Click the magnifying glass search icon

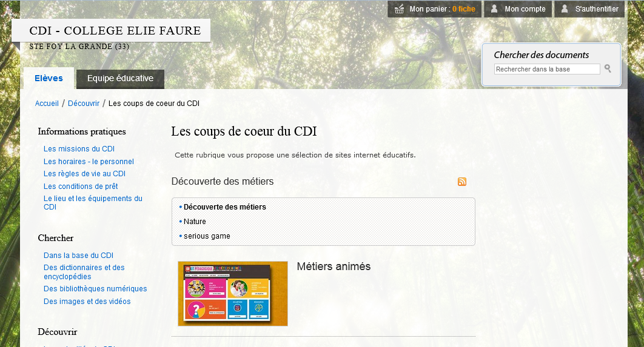pos(608,69)
